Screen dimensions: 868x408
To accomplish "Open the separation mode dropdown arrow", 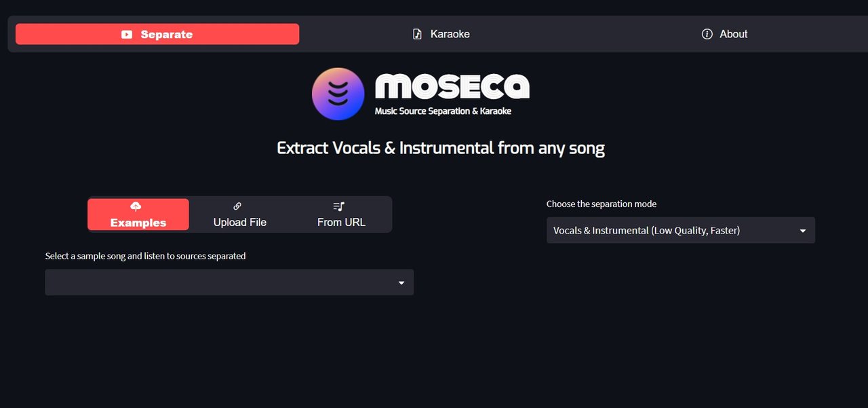I will [x=803, y=231].
